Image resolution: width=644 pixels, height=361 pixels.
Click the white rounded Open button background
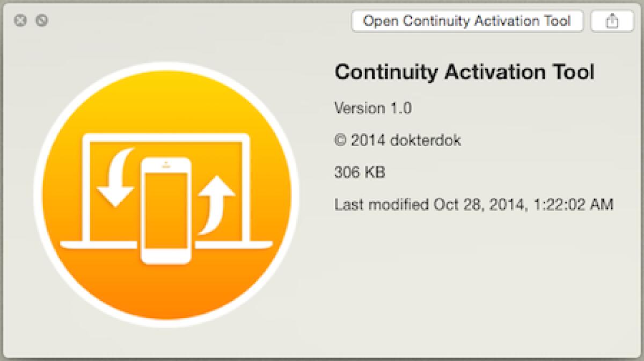coord(468,21)
